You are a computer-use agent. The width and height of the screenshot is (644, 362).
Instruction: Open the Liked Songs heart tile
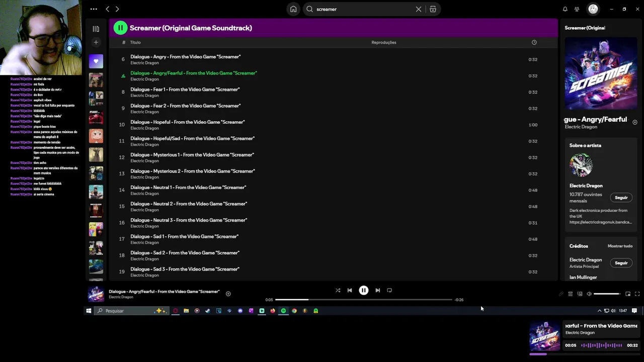[x=96, y=61]
